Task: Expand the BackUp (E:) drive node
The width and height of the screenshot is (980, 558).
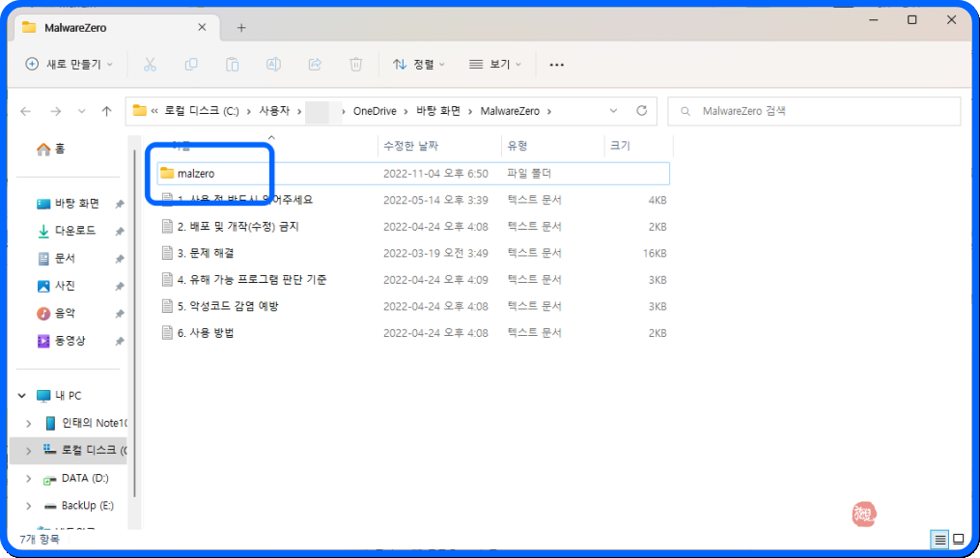Action: (29, 506)
